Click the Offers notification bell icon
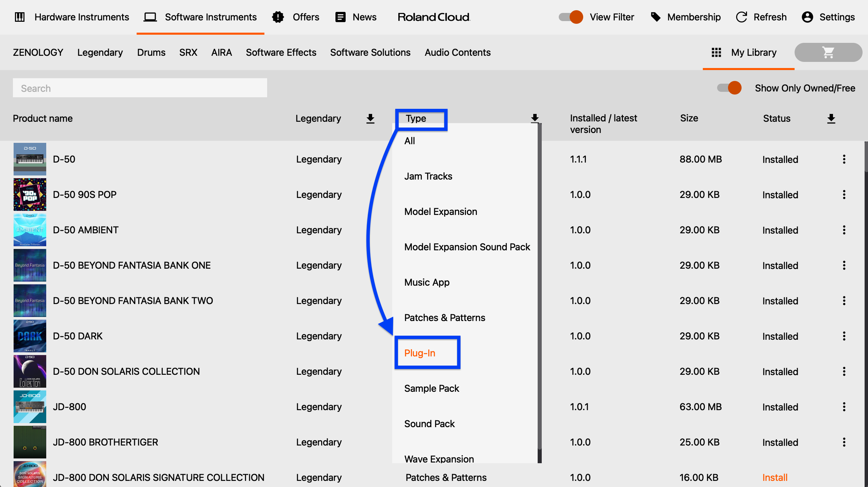The width and height of the screenshot is (868, 487). pyautogui.click(x=278, y=17)
